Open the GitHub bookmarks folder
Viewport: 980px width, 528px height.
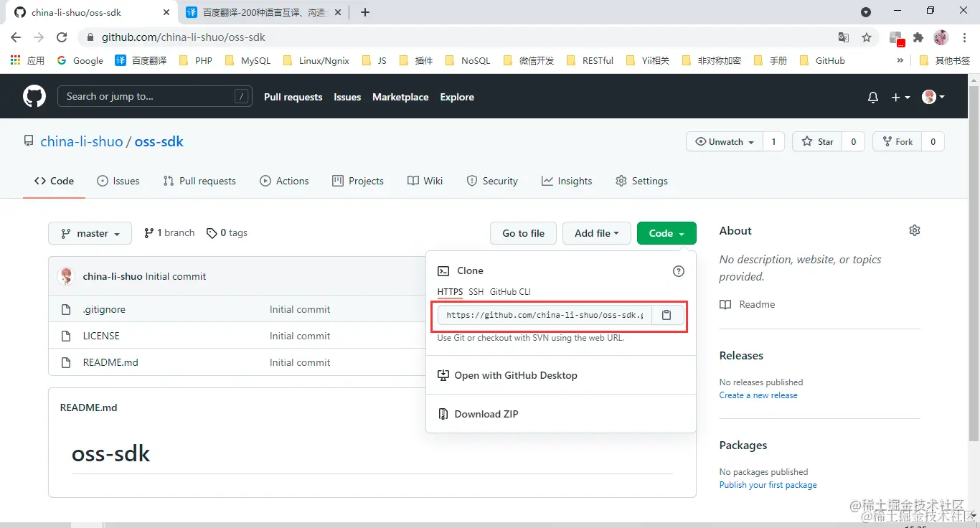(x=821, y=61)
